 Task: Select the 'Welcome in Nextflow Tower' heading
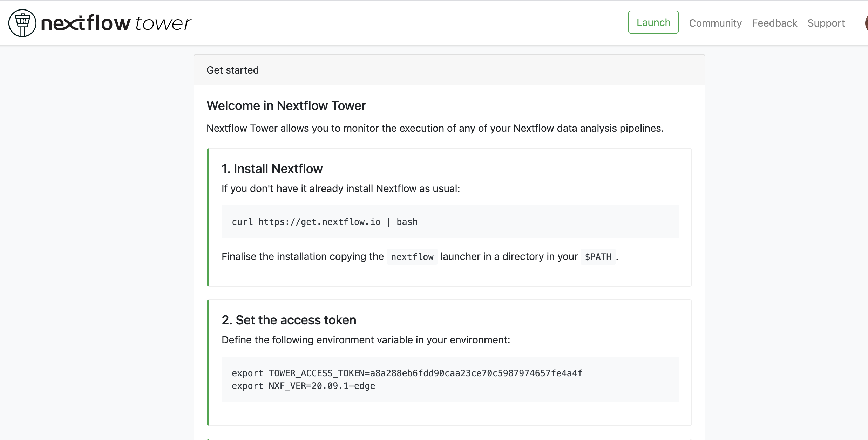pyautogui.click(x=286, y=106)
